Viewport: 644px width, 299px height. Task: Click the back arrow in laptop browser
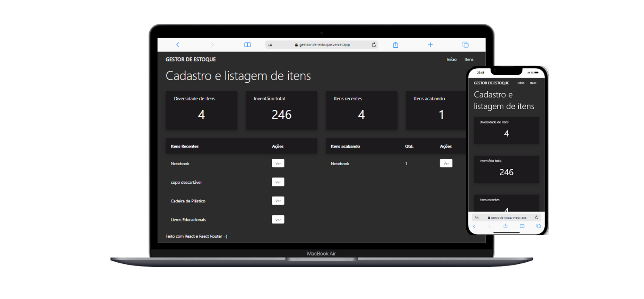pyautogui.click(x=178, y=45)
